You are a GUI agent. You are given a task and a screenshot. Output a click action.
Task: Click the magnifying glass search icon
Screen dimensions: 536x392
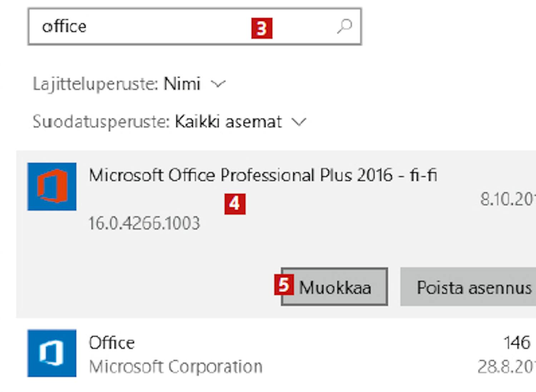(x=344, y=26)
